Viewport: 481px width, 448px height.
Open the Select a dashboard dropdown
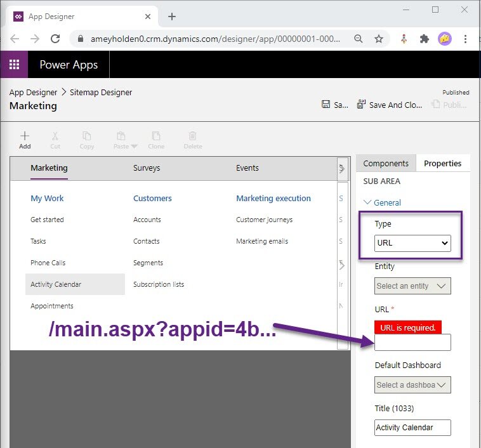412,385
